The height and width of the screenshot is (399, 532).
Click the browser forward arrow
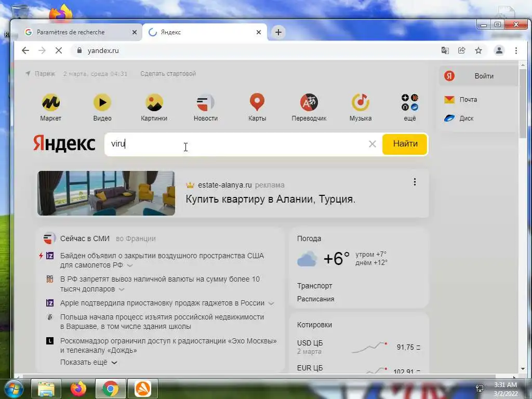coord(42,50)
